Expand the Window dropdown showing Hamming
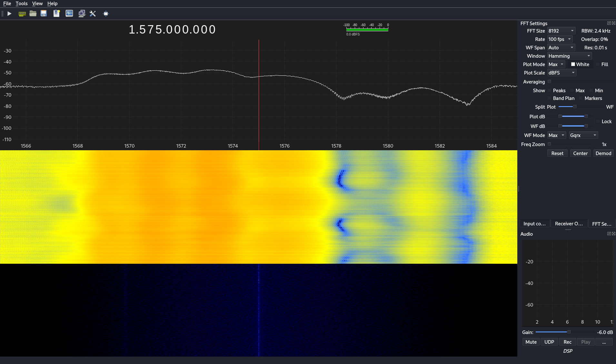 coord(569,56)
